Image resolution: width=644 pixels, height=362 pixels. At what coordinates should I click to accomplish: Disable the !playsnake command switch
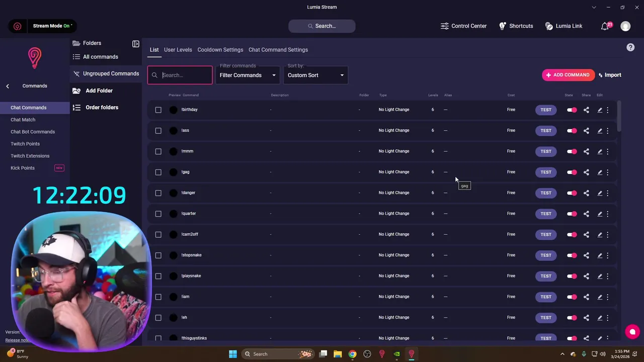pyautogui.click(x=572, y=276)
